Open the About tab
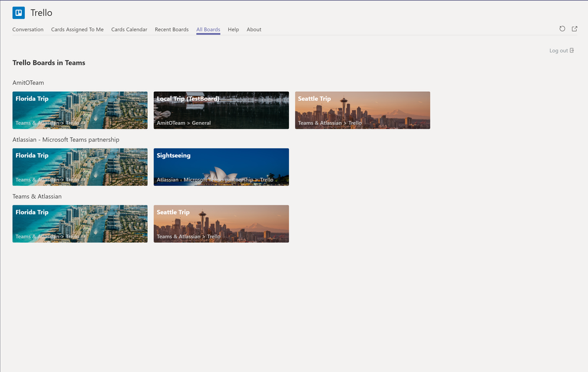The width and height of the screenshot is (588, 372). click(x=254, y=29)
